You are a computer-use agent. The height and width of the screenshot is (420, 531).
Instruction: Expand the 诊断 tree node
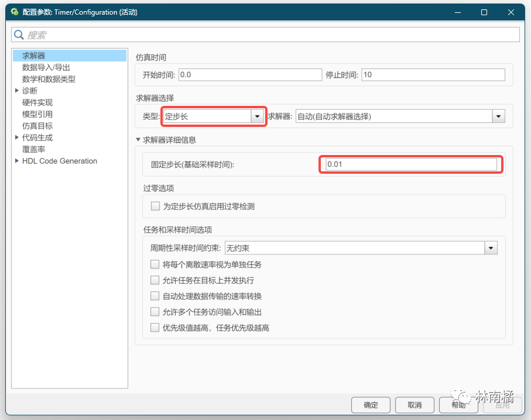point(16,90)
